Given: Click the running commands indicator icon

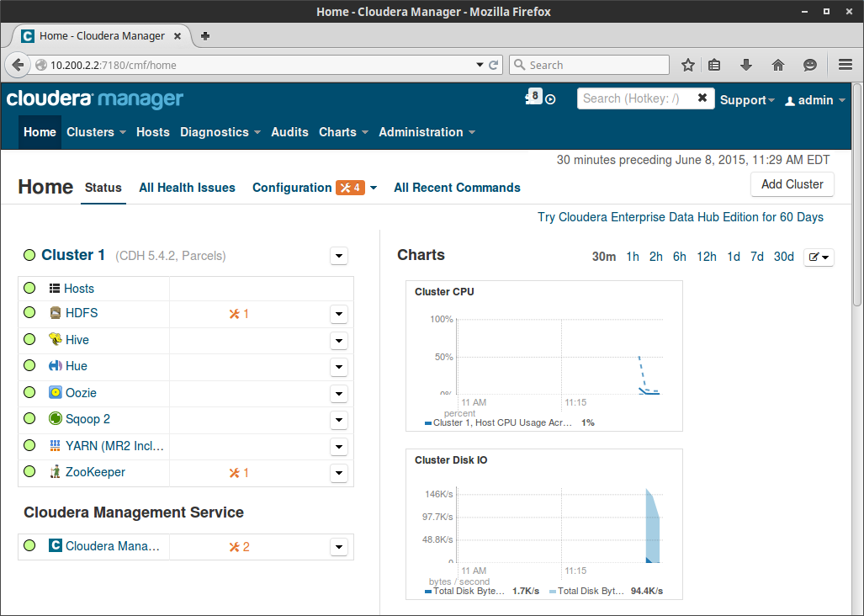Looking at the screenshot, I should (550, 99).
